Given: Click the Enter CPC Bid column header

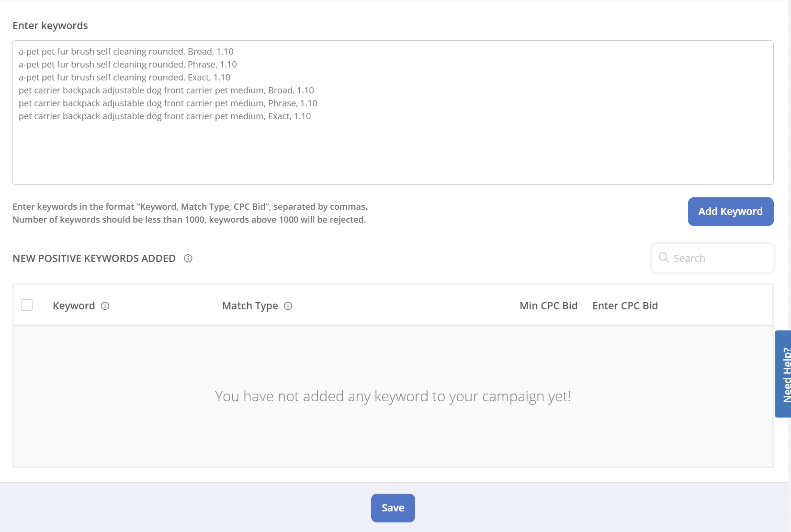Looking at the screenshot, I should tap(625, 306).
